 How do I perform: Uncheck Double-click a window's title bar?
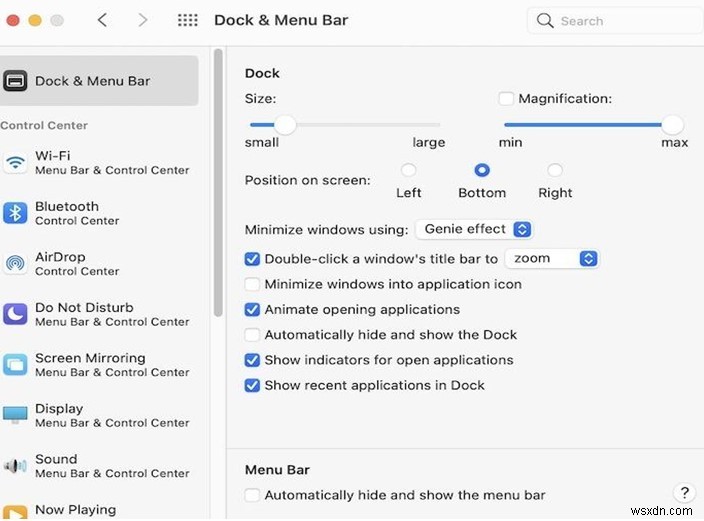[252, 259]
